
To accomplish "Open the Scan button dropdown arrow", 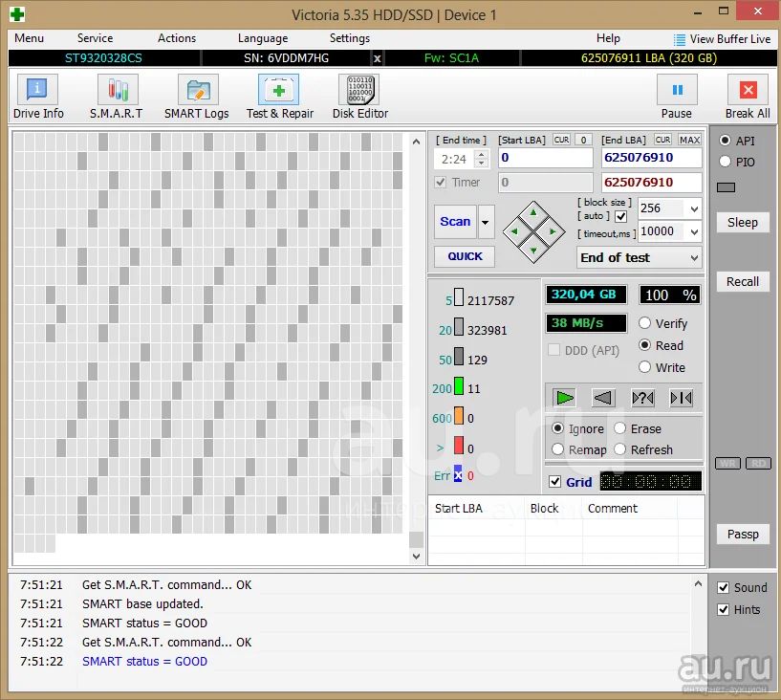I will coord(486,222).
